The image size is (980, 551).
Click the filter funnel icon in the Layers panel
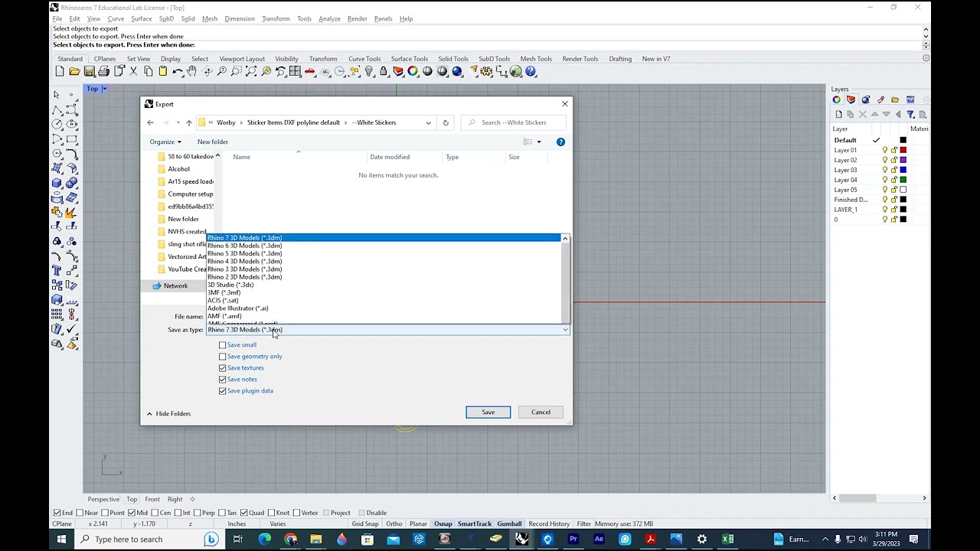click(910, 114)
